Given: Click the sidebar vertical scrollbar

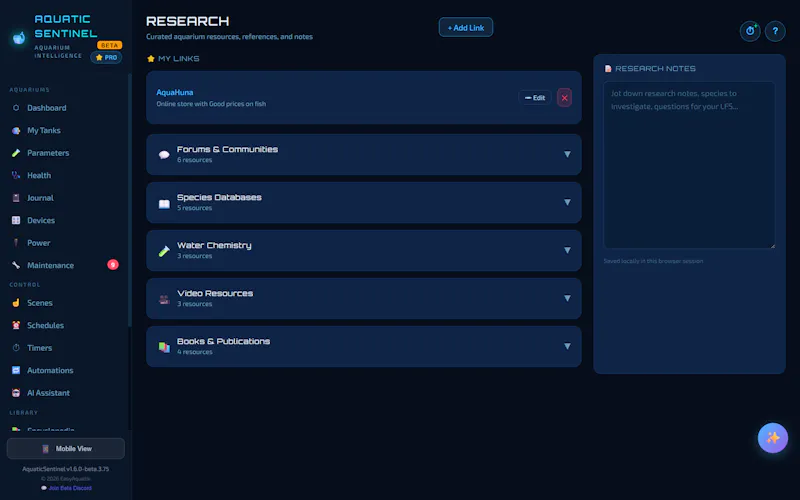Looking at the screenshot, I should click(130, 200).
